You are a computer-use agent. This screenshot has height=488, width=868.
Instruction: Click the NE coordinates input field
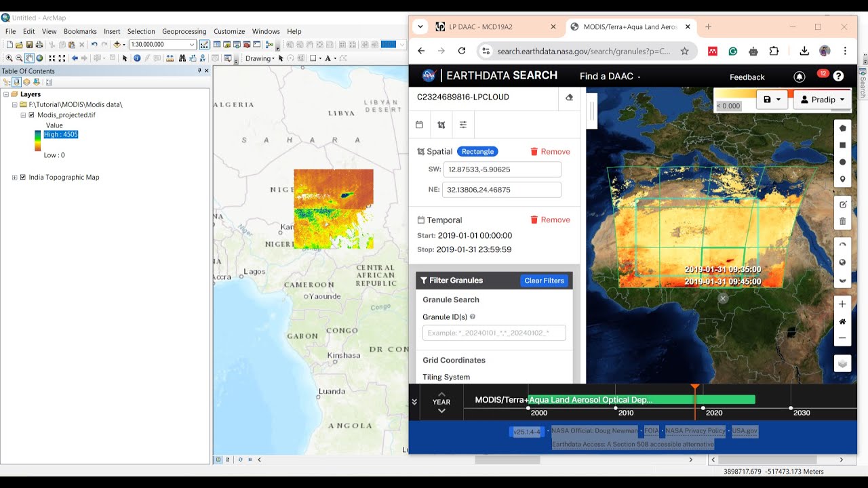click(x=502, y=190)
